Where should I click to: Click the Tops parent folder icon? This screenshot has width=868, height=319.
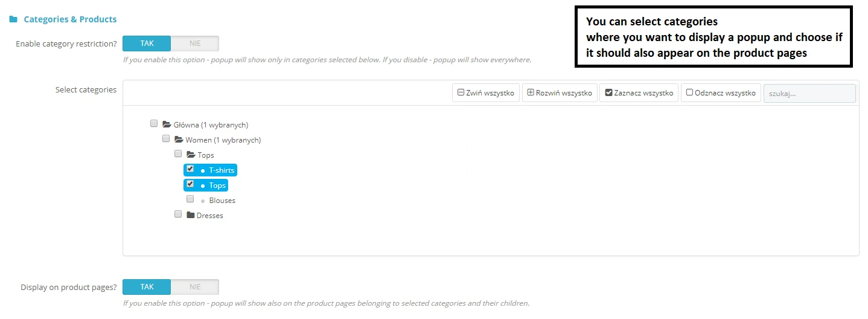[x=191, y=155]
